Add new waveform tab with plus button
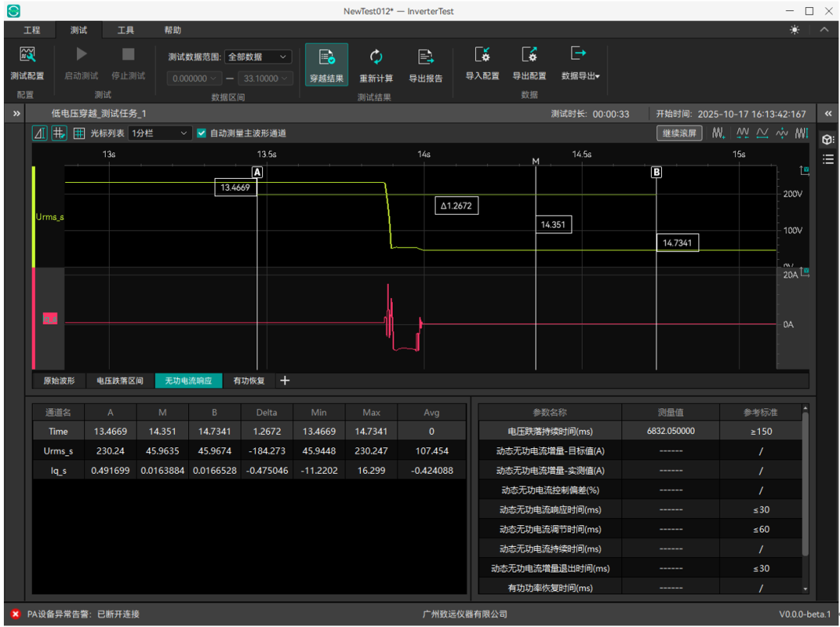The width and height of the screenshot is (840, 627). click(285, 380)
